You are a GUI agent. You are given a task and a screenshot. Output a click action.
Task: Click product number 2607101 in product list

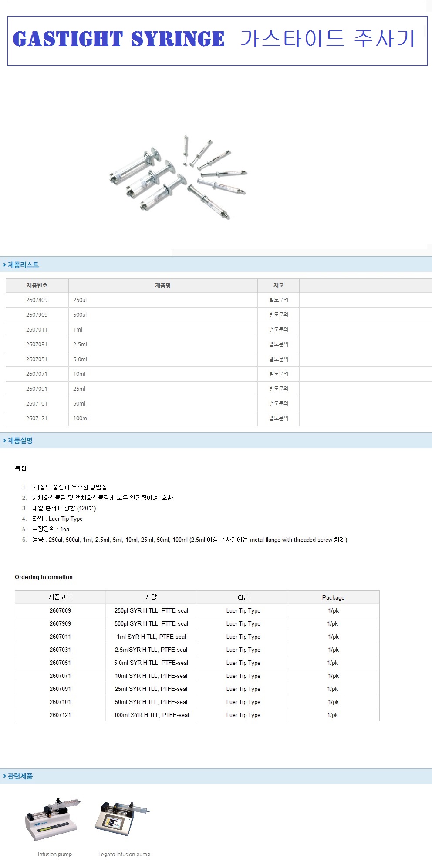(37, 403)
